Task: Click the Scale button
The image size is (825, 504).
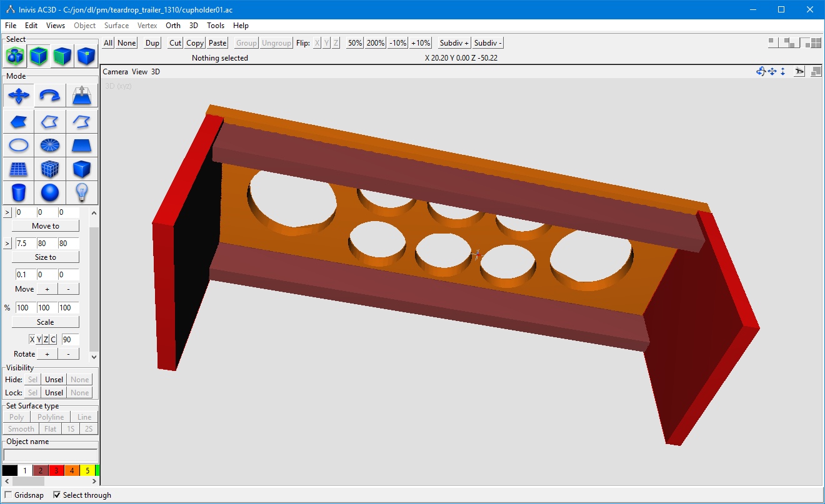Action: click(x=46, y=322)
